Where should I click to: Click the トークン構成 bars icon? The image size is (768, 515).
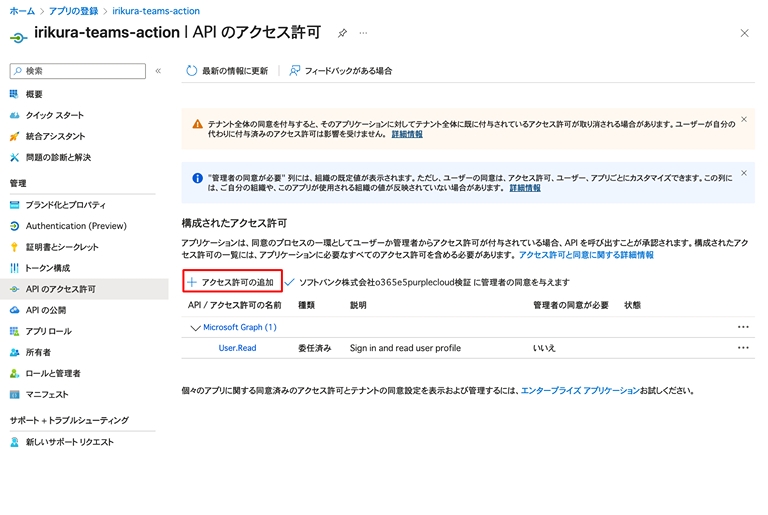tap(14, 268)
